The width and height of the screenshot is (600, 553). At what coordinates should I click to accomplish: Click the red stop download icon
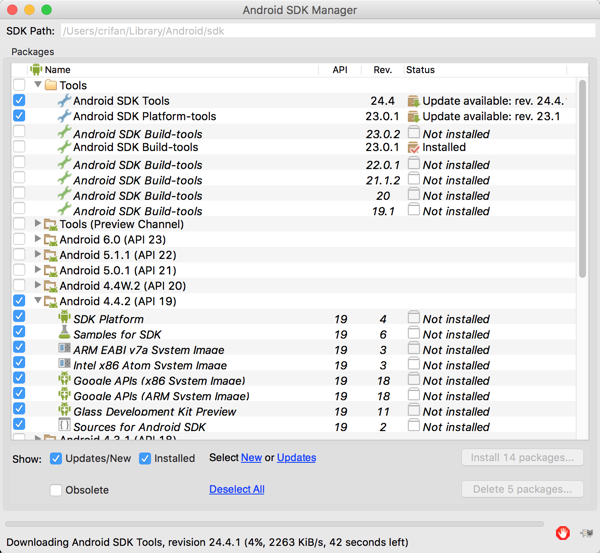point(563,532)
